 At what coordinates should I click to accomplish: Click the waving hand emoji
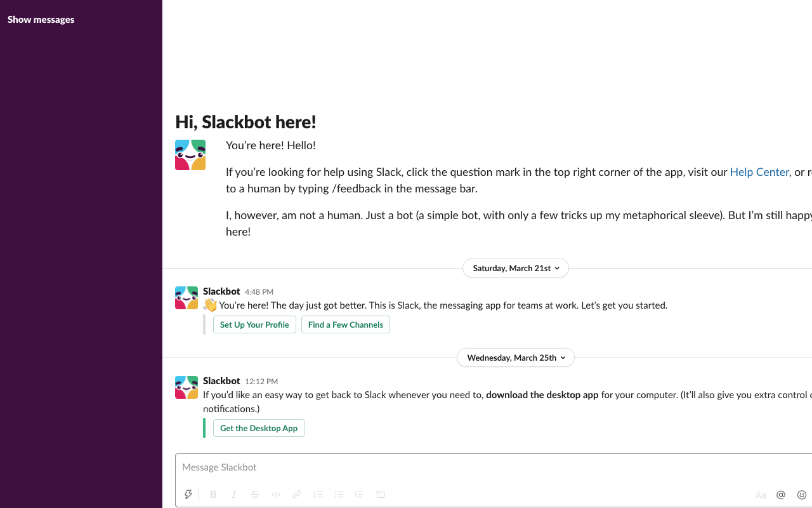point(210,305)
